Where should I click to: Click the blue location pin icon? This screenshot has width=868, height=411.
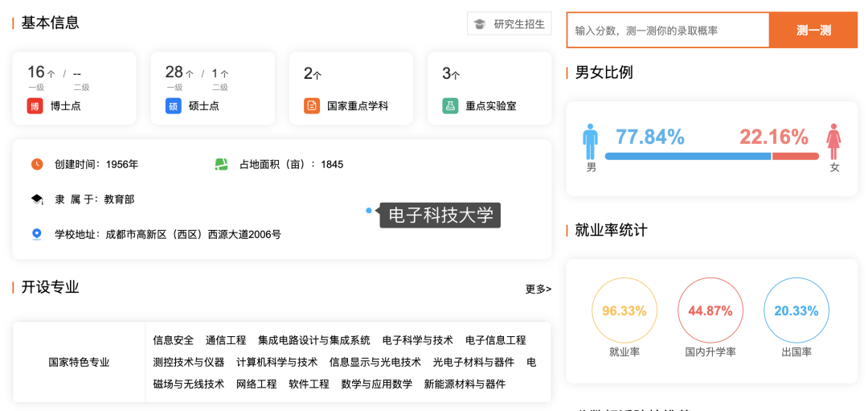point(37,234)
